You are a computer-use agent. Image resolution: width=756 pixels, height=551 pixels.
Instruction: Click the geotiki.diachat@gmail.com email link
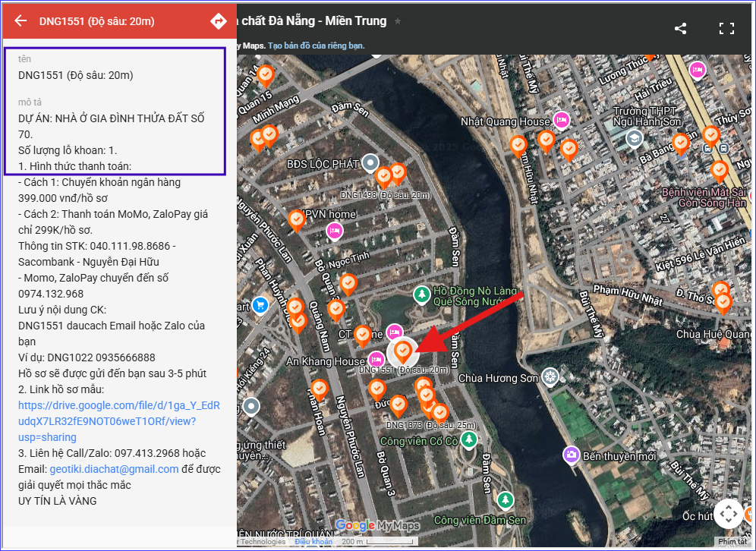115,469
